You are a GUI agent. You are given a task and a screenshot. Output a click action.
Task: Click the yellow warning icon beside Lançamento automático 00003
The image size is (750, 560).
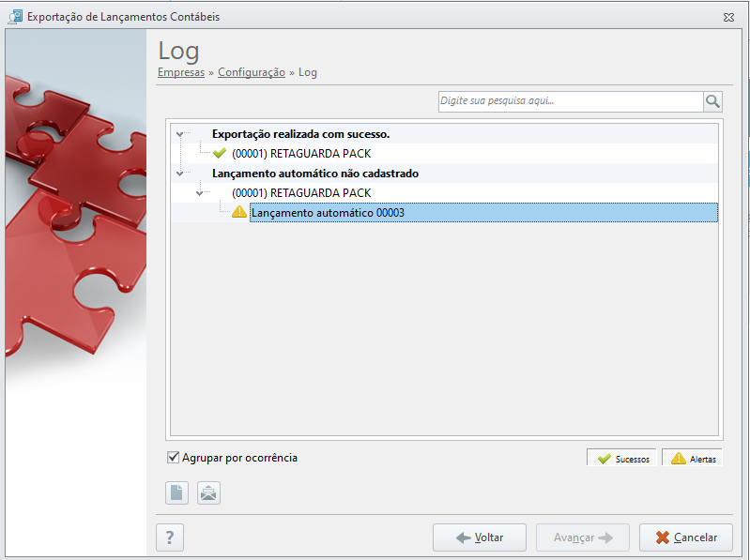[x=239, y=212]
